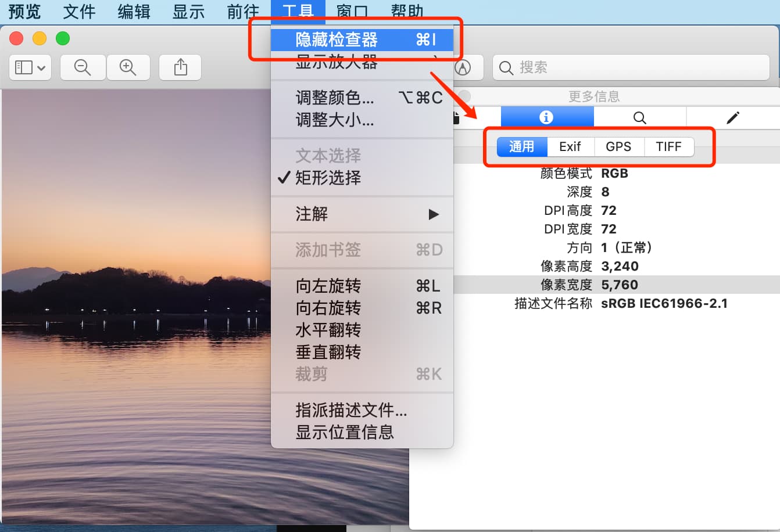Choose 隐藏检查器 menu item
780x532 pixels.
pyautogui.click(x=362, y=39)
